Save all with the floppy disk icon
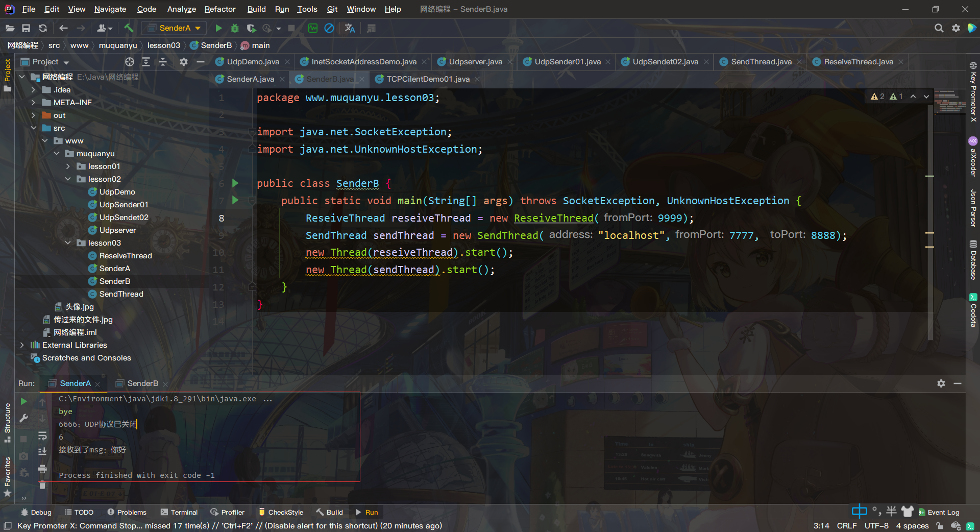 pos(26,28)
